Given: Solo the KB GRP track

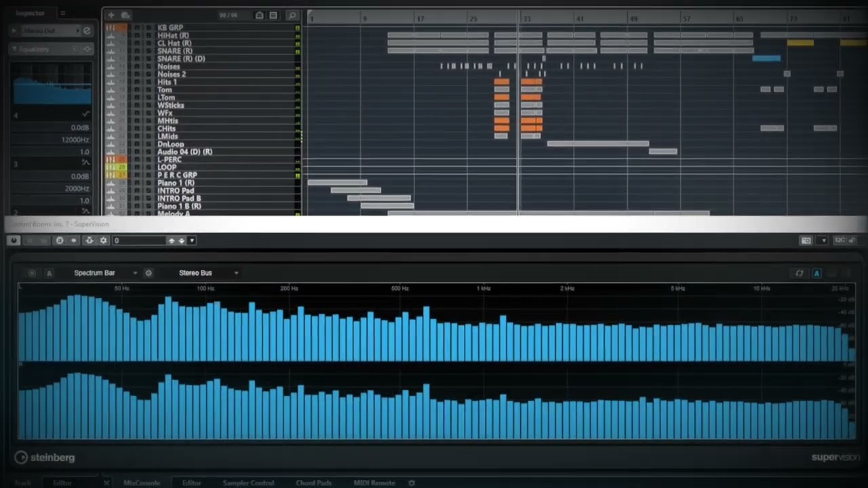Looking at the screenshot, I should (x=149, y=28).
